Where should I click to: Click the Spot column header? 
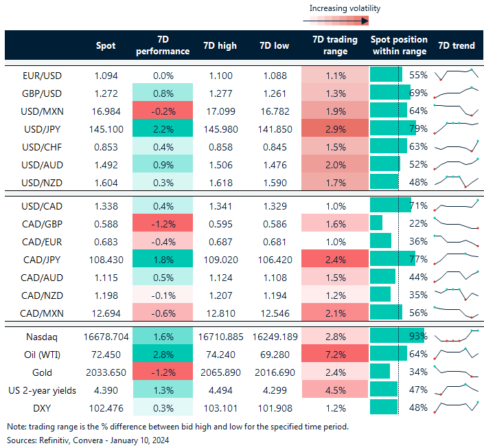point(106,45)
